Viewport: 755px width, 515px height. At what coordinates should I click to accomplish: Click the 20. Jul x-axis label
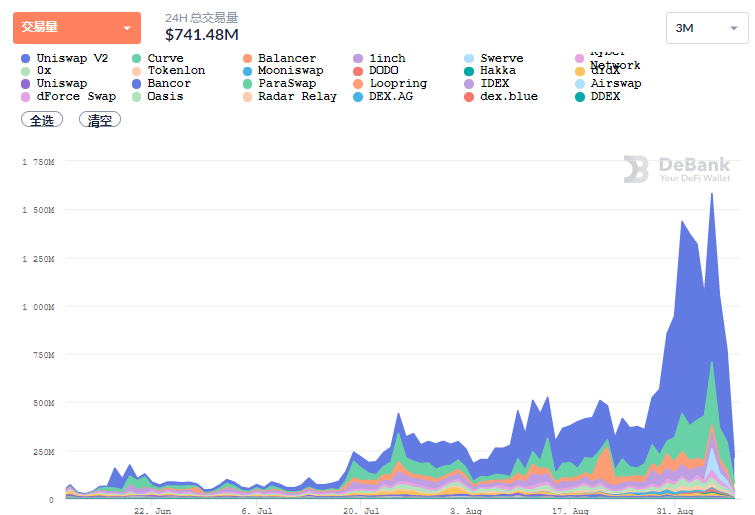pyautogui.click(x=361, y=511)
